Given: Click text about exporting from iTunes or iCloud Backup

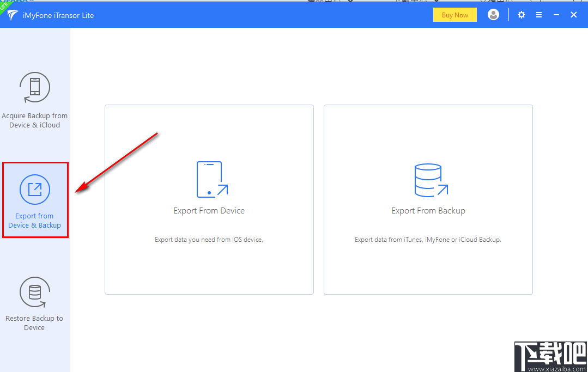Looking at the screenshot, I should click(428, 239).
